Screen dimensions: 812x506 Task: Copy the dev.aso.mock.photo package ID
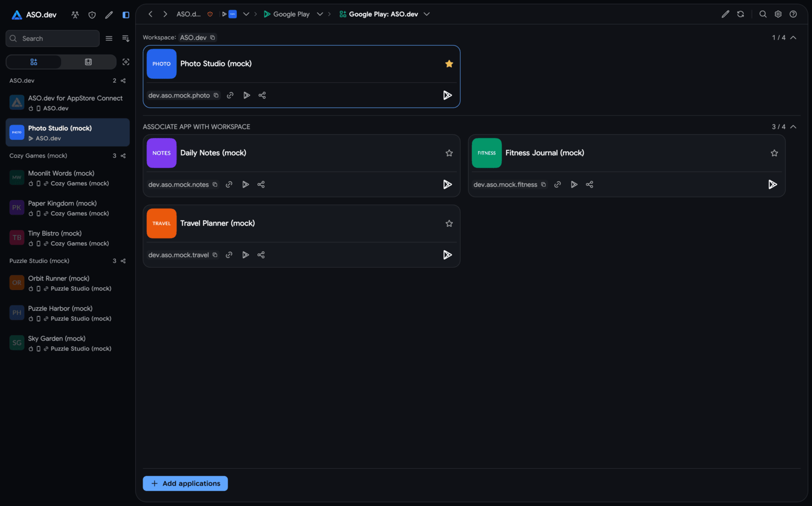coord(216,95)
